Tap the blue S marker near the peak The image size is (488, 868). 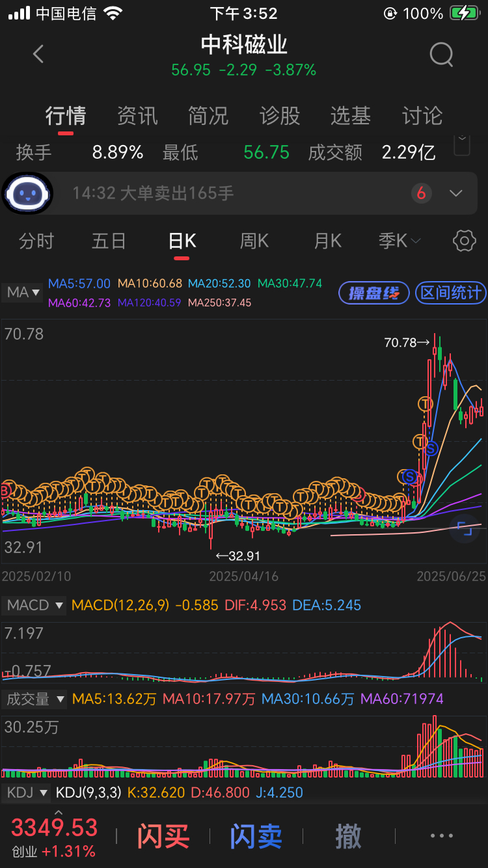pyautogui.click(x=431, y=448)
